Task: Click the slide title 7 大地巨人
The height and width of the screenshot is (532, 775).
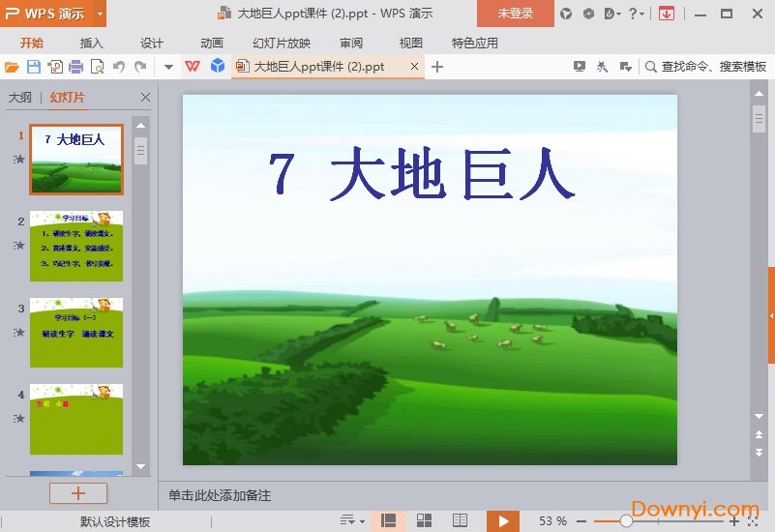Action: tap(422, 174)
